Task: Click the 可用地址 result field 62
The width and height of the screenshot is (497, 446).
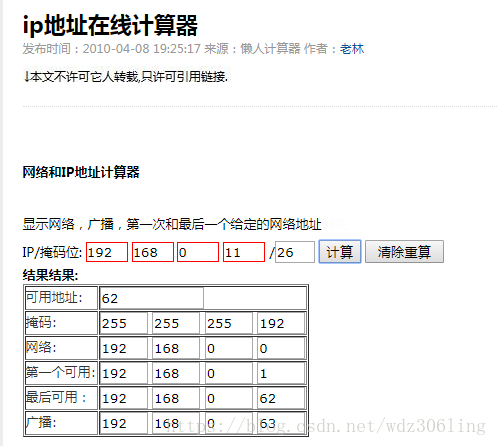Action: pyautogui.click(x=152, y=298)
